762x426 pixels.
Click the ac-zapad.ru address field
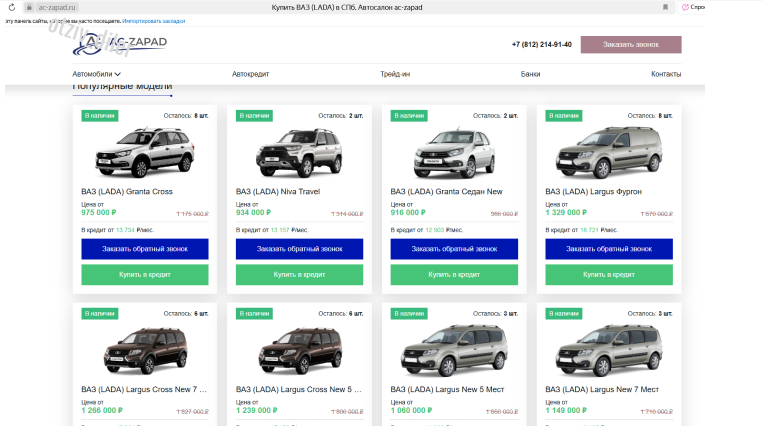coord(57,7)
